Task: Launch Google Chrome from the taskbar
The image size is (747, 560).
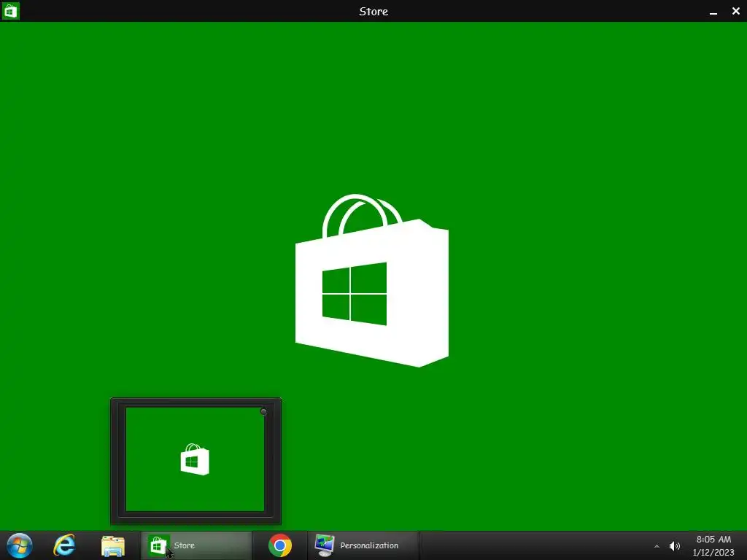Action: [280, 545]
